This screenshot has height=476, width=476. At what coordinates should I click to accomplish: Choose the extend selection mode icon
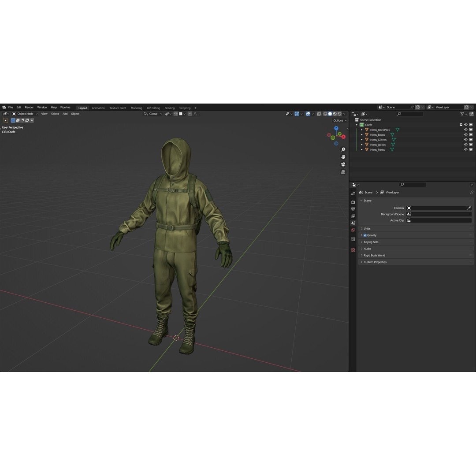[18, 120]
